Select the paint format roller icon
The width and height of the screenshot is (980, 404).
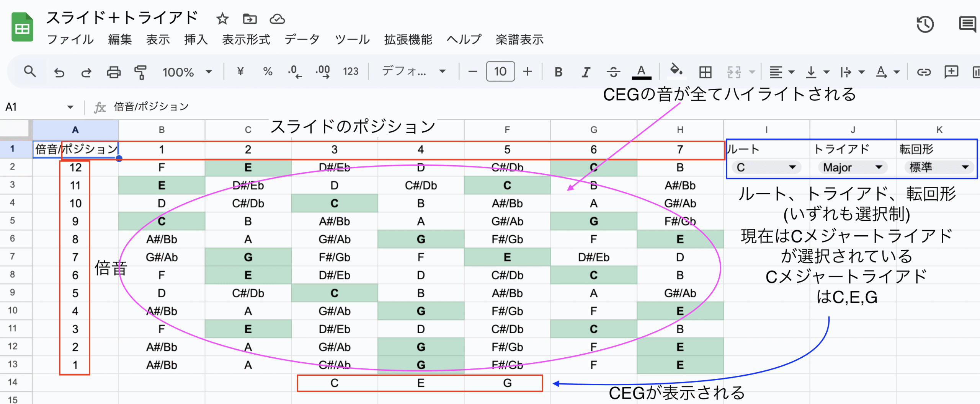[x=140, y=72]
